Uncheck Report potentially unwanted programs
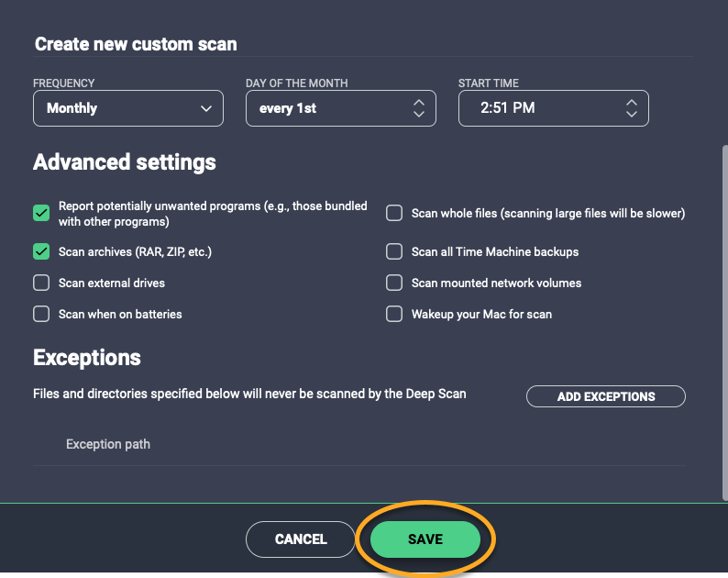 point(41,214)
